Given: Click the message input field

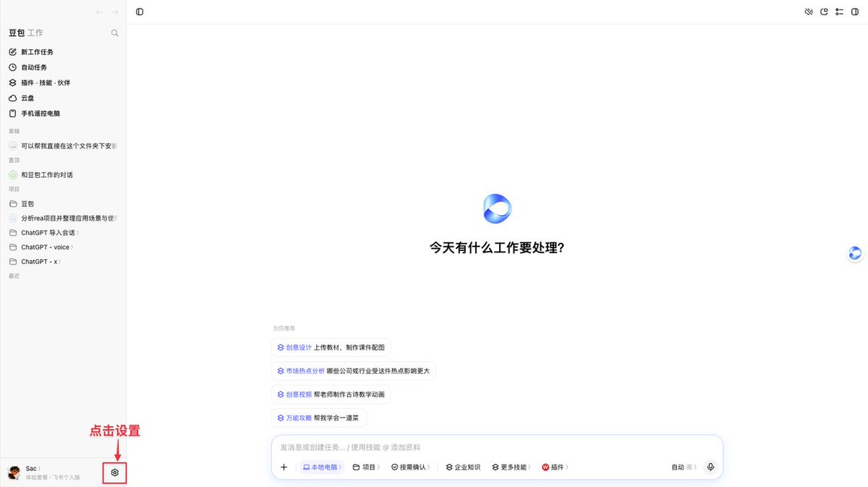Looking at the screenshot, I should click(497, 447).
